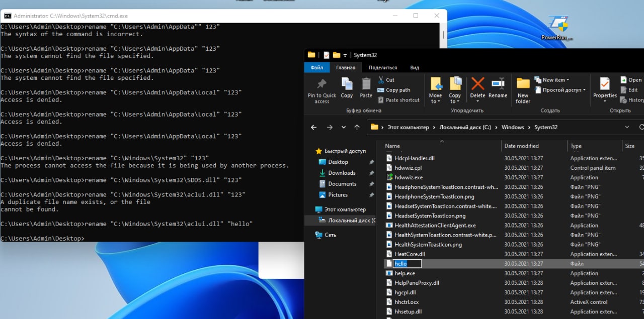
Task: Click the Open ribbon button
Action: (x=631, y=80)
